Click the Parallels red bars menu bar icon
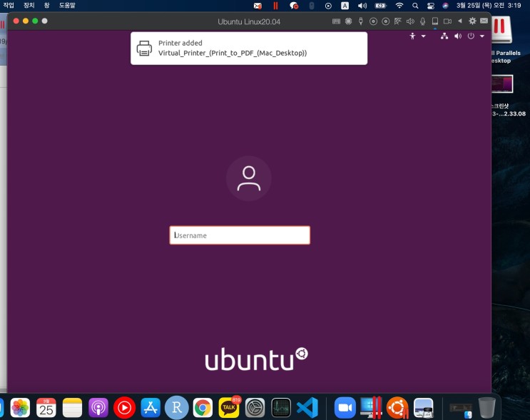 click(275, 6)
